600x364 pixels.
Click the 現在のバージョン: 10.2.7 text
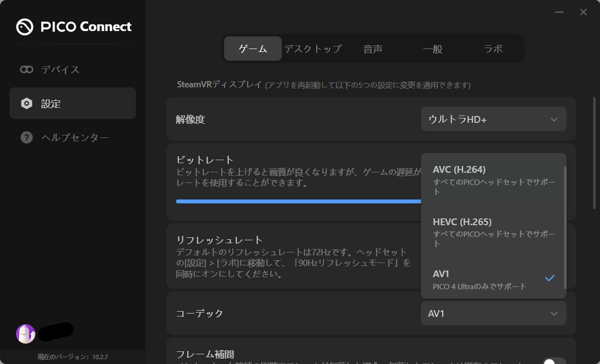point(73,357)
